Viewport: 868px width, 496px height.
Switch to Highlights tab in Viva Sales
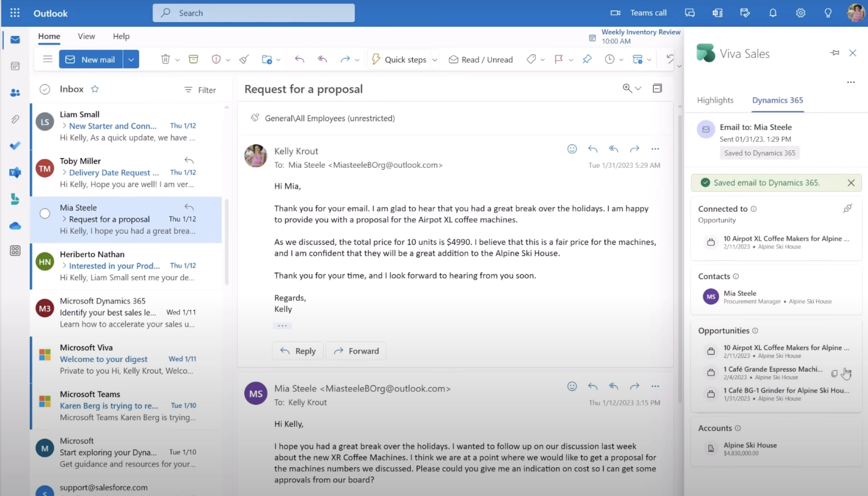pos(715,100)
